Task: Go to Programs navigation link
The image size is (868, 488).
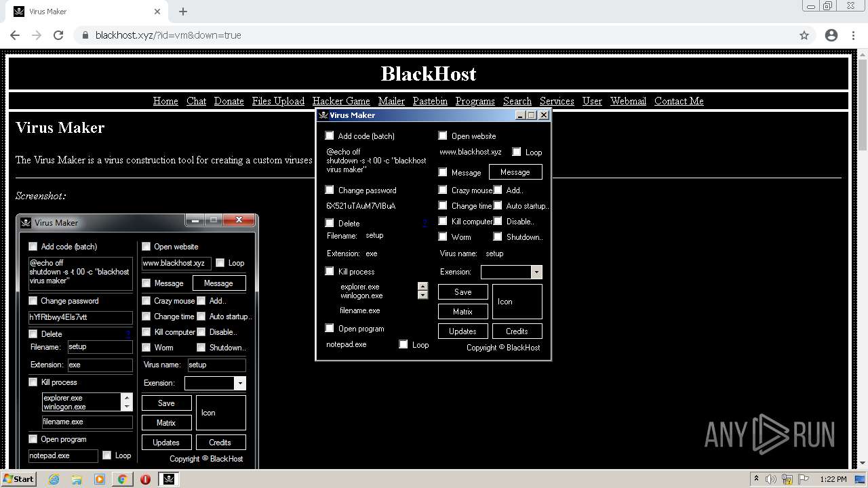Action: point(475,101)
